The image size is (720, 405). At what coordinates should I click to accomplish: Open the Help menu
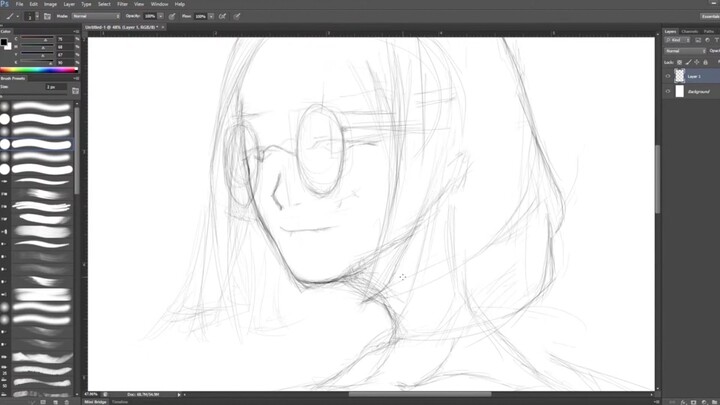tap(180, 4)
